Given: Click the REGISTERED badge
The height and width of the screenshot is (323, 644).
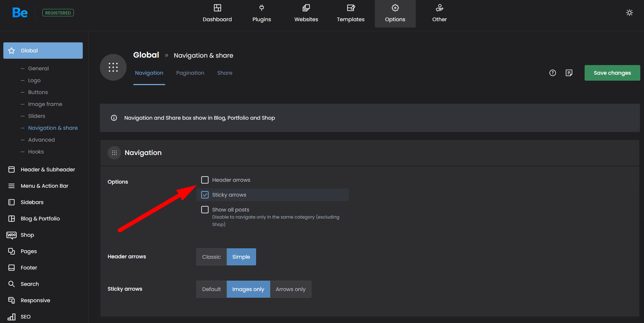Looking at the screenshot, I should click(x=58, y=13).
